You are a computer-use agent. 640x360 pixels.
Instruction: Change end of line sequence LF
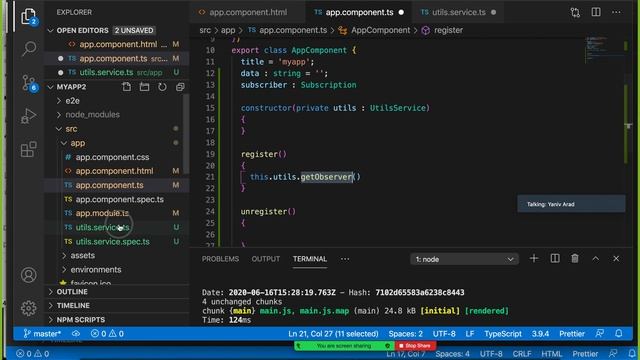click(470, 333)
